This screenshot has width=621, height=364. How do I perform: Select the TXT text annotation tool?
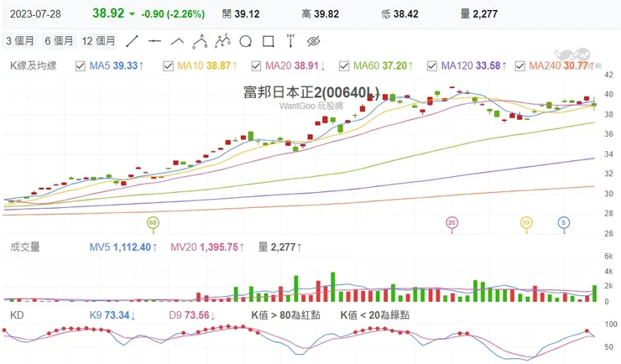(290, 41)
